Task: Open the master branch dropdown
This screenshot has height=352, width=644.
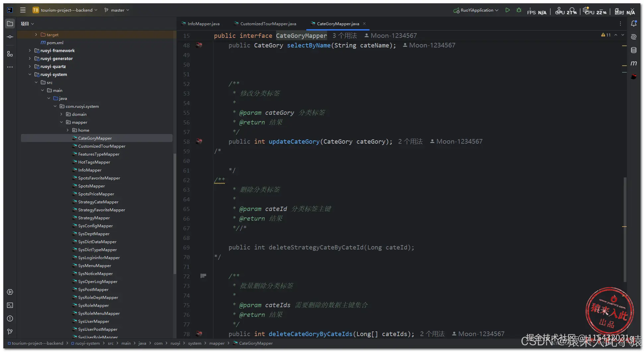Action: (117, 10)
